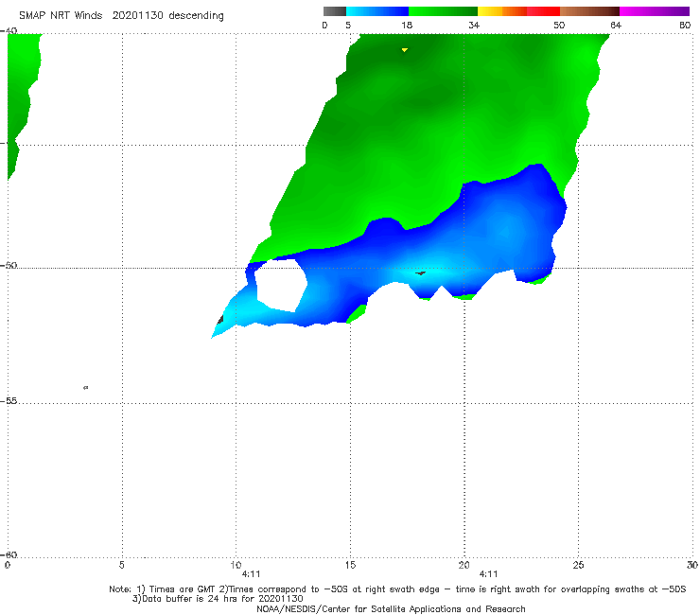Click the date "20201130 descending" in the title
The height and width of the screenshot is (615, 700).
(167, 15)
